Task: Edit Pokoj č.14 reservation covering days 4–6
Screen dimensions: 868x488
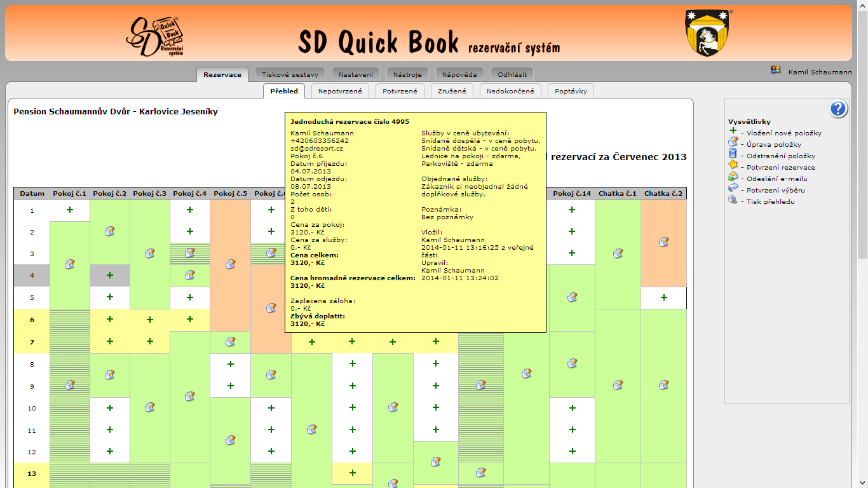Action: click(572, 297)
